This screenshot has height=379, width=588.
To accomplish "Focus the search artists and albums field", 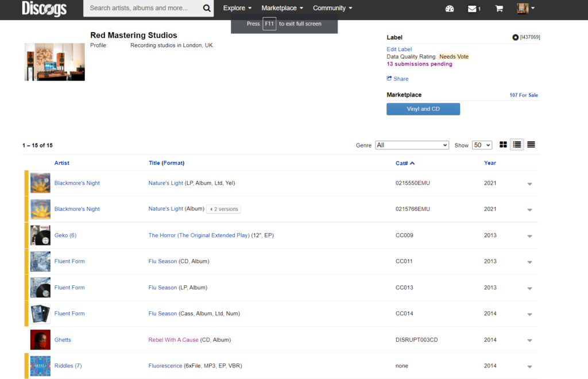I will [142, 8].
